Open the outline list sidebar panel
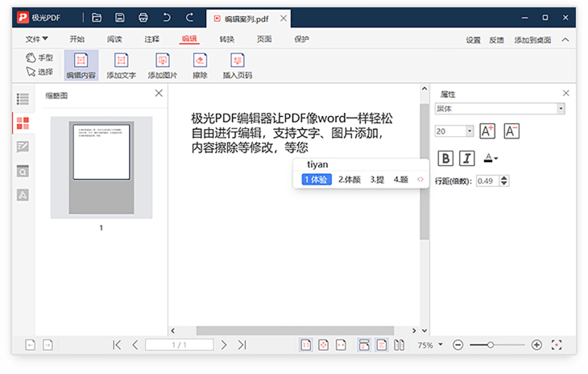The height and width of the screenshot is (374, 588). 23,99
